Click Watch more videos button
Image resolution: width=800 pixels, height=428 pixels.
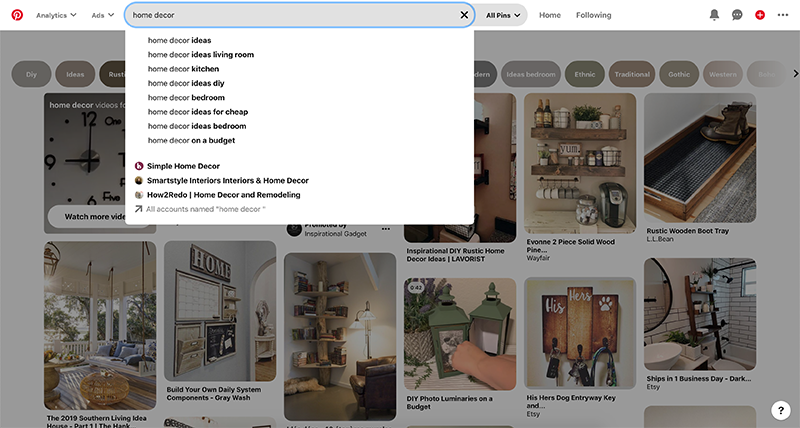pos(87,216)
